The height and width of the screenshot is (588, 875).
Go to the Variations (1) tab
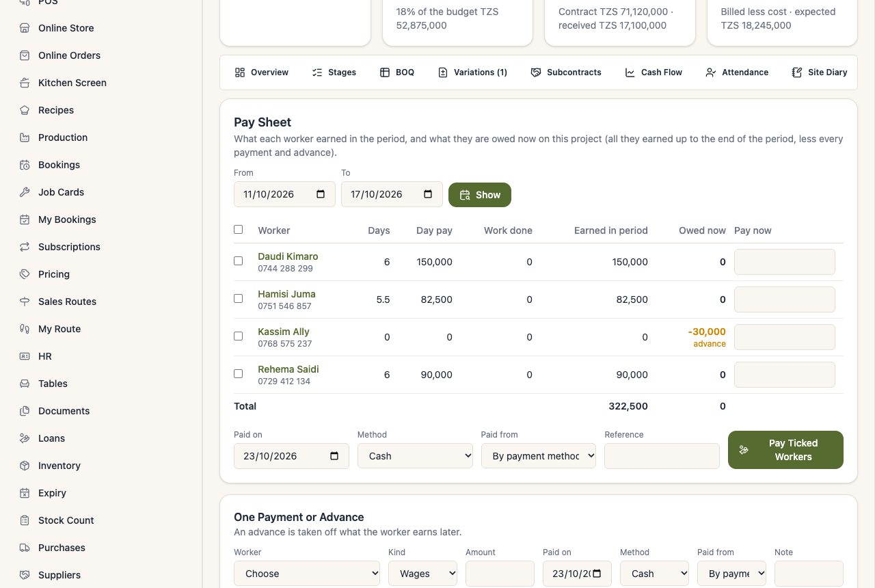(472, 72)
